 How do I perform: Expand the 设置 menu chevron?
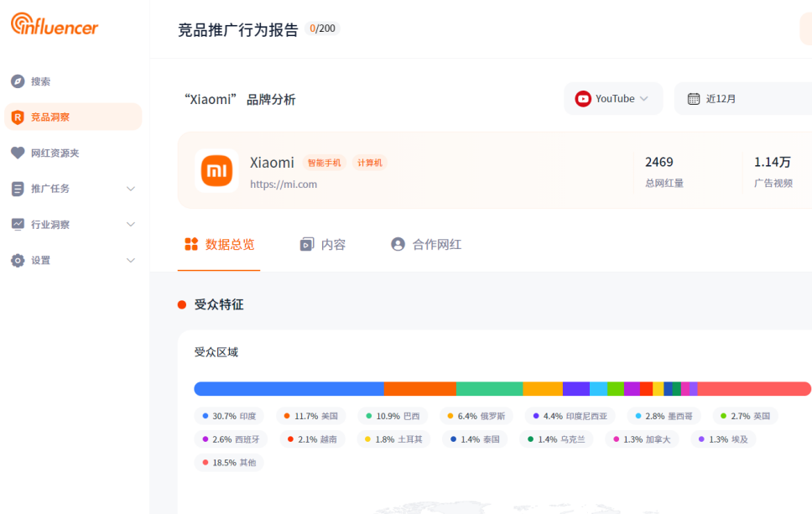click(x=131, y=261)
